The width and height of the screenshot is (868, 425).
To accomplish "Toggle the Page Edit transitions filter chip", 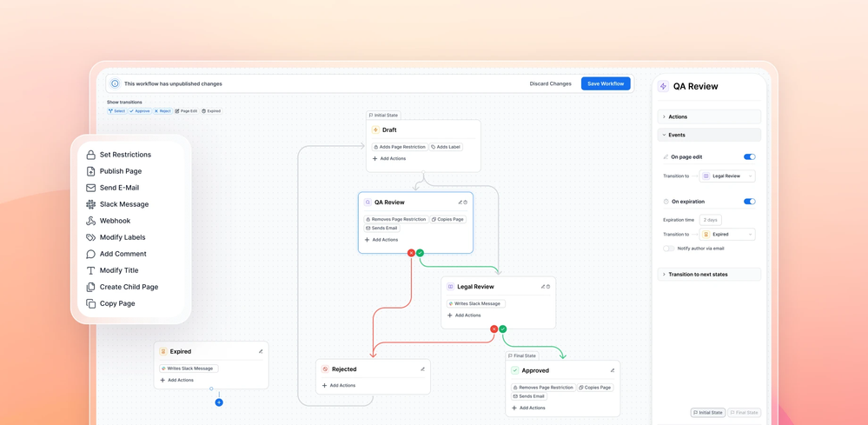I will click(x=186, y=110).
